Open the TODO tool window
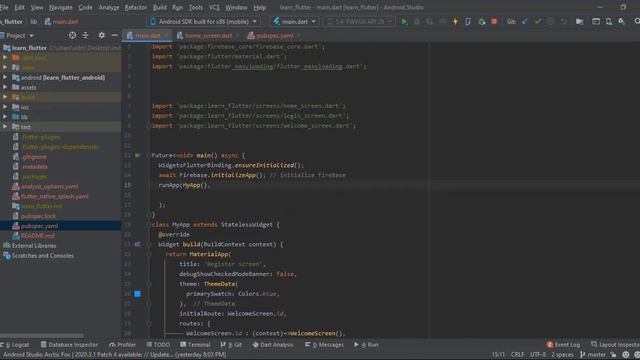 158,344
